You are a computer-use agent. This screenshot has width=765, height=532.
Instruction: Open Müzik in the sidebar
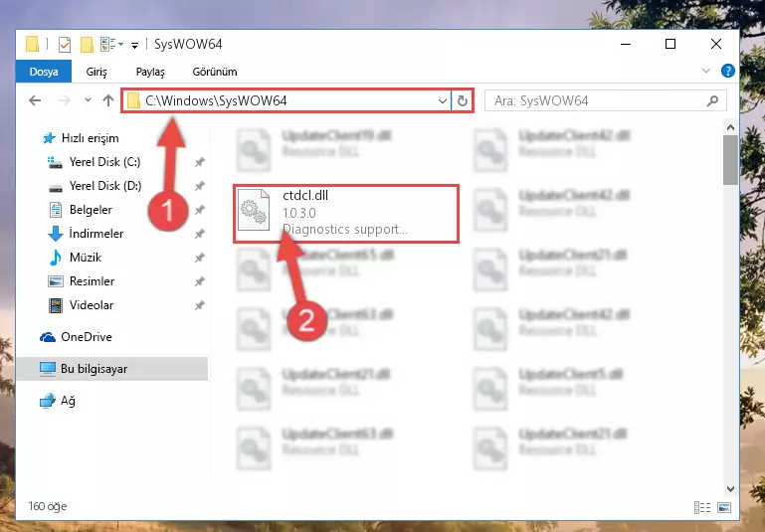85,258
